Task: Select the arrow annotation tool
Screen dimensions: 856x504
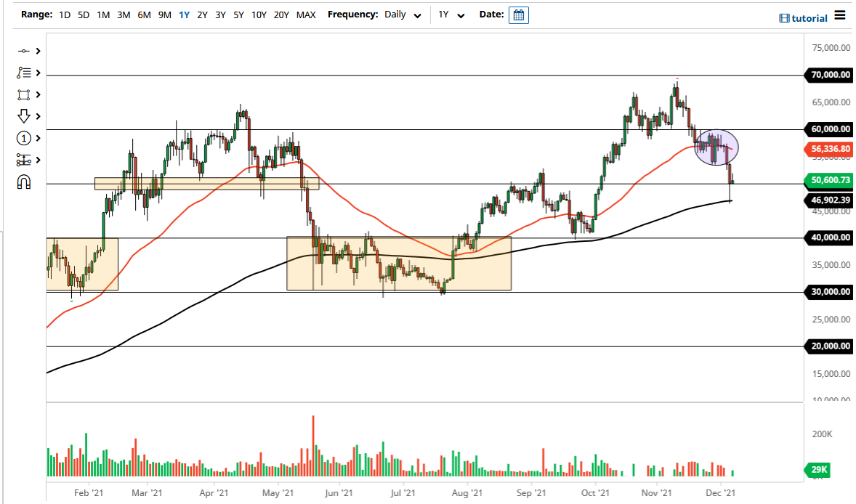Action: 24,116
